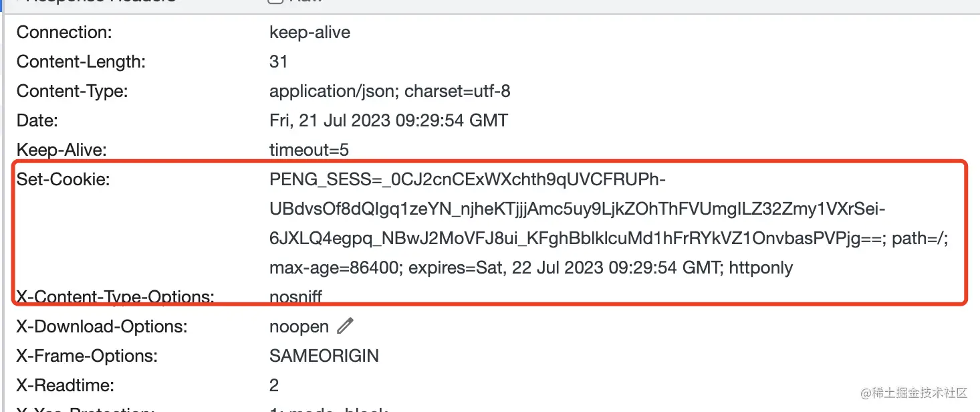The width and height of the screenshot is (980, 412).
Task: Click the Connection header name
Action: (64, 32)
